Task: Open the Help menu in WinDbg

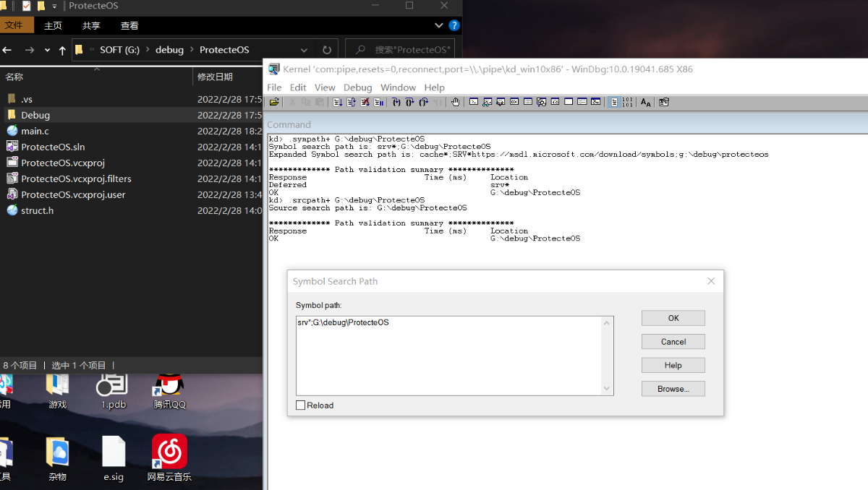Action: (x=434, y=87)
